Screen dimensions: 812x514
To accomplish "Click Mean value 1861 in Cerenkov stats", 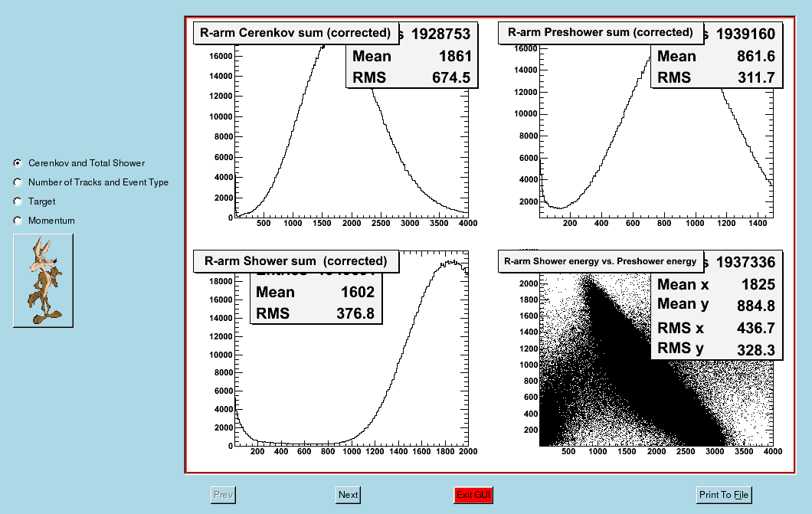I will (x=455, y=57).
